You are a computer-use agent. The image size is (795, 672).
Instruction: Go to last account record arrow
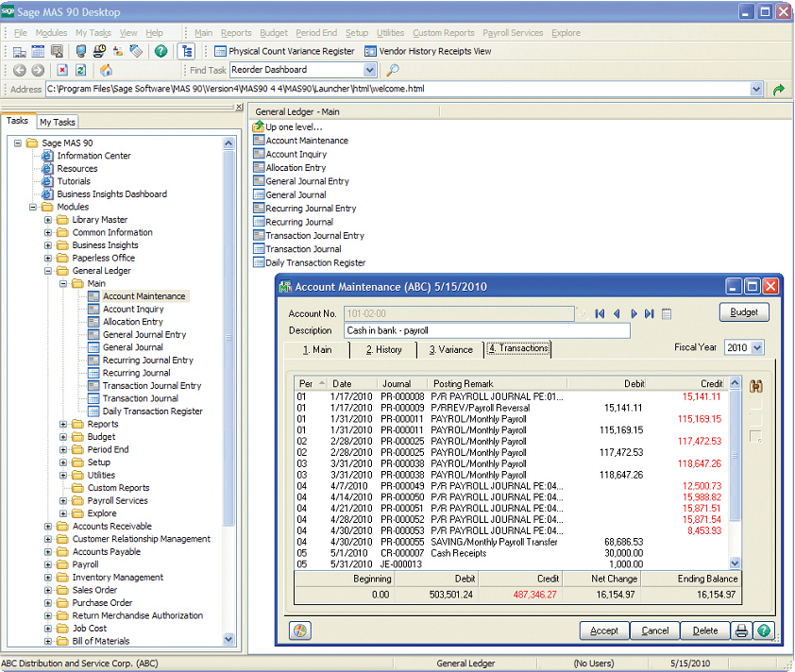[649, 313]
